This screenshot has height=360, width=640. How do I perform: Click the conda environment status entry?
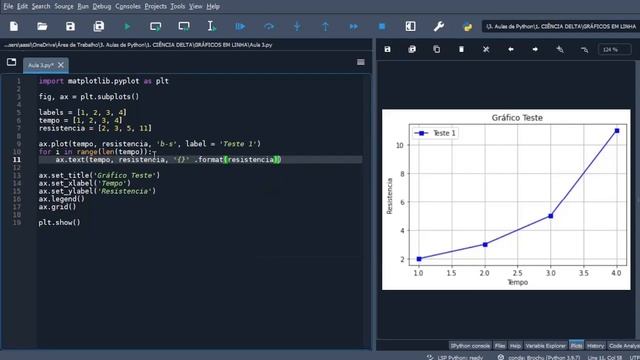(x=538, y=357)
